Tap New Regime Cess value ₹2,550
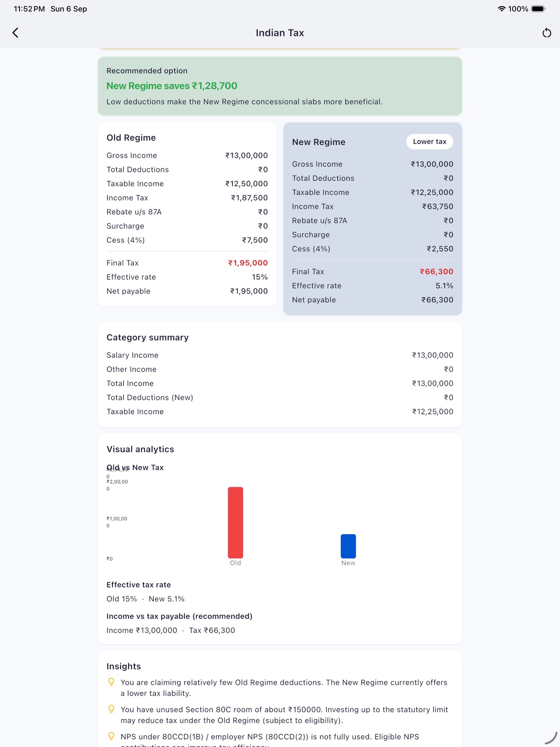Image resolution: width=560 pixels, height=747 pixels. tap(440, 249)
